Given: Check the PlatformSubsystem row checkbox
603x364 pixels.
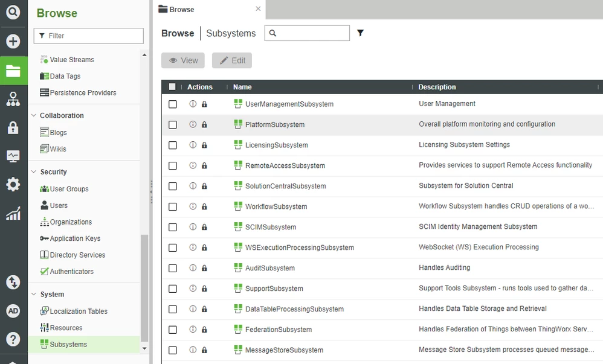Looking at the screenshot, I should coord(173,124).
